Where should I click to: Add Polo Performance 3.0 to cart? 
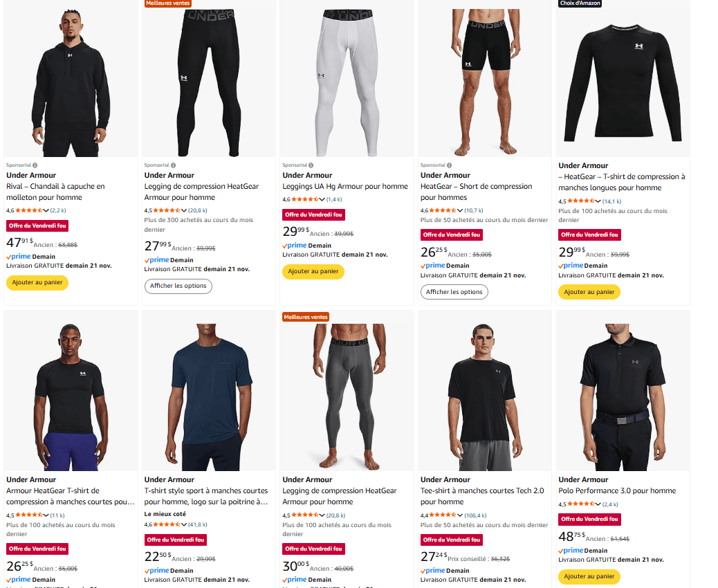(x=589, y=576)
